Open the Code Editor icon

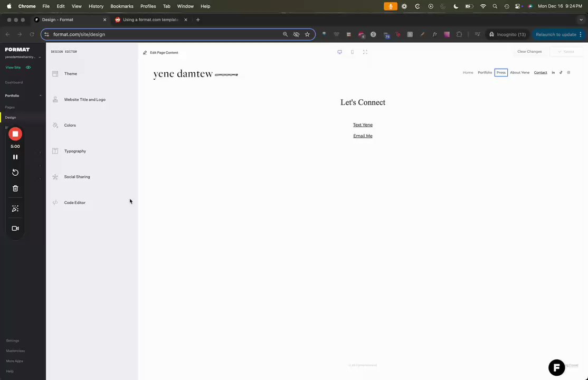tap(55, 203)
